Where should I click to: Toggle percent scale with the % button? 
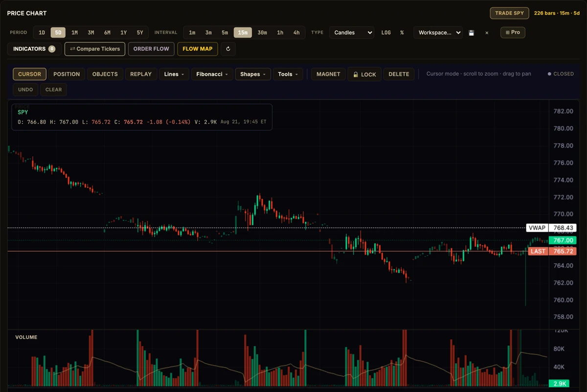point(402,33)
